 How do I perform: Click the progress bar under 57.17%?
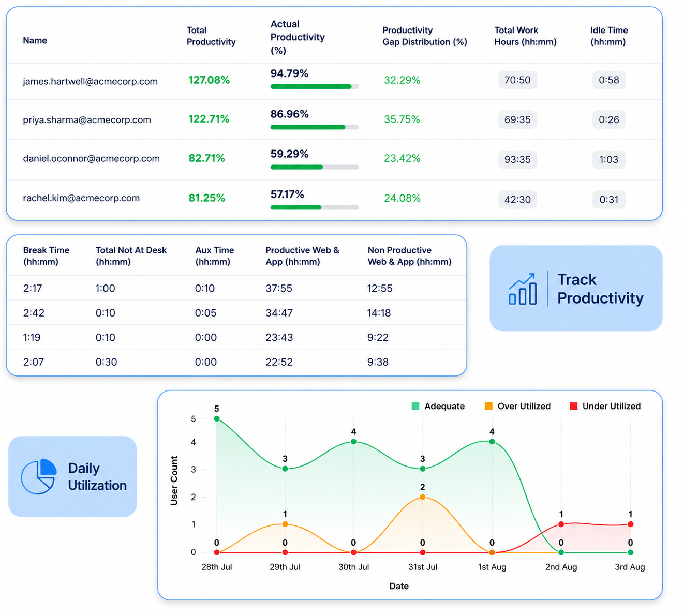click(x=315, y=207)
